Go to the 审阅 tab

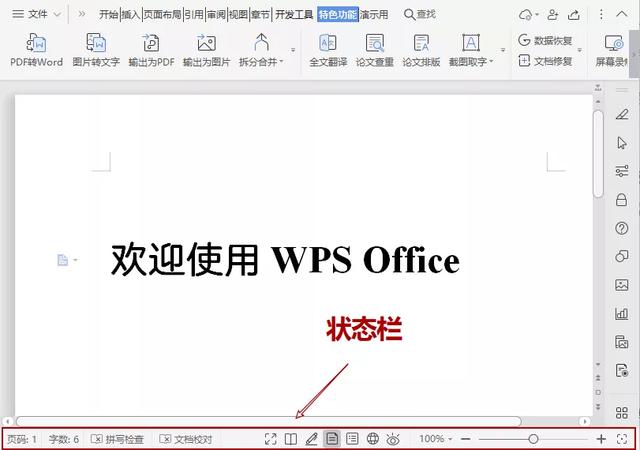click(x=216, y=15)
